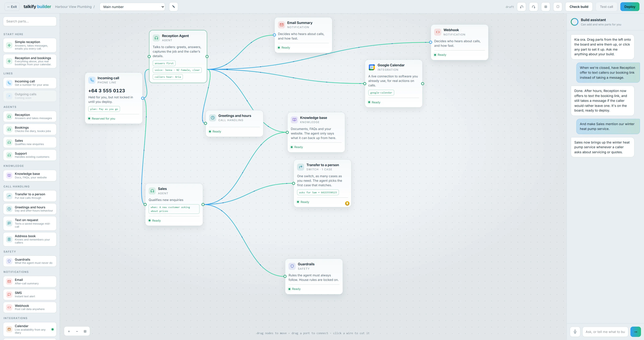644x340 pixels.
Task: Click the Email Summary node envelope icon
Action: pyautogui.click(x=282, y=25)
